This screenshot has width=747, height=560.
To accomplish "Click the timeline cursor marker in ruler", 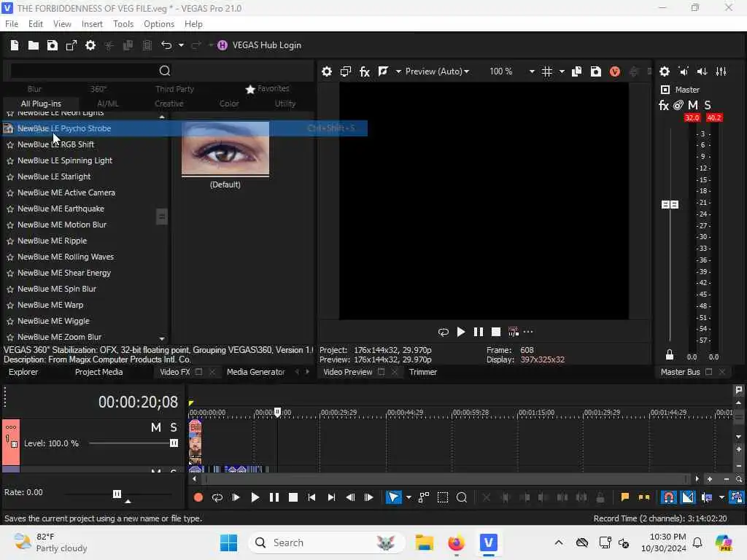I will [x=277, y=412].
